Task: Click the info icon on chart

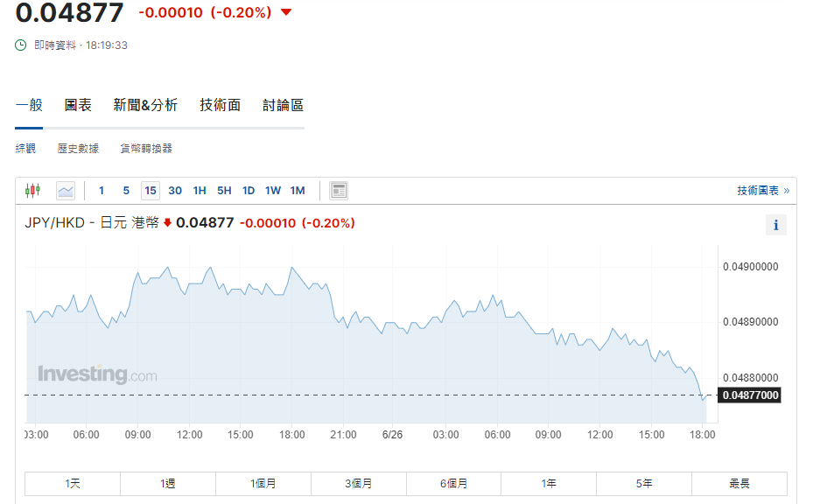Action: coord(775,225)
